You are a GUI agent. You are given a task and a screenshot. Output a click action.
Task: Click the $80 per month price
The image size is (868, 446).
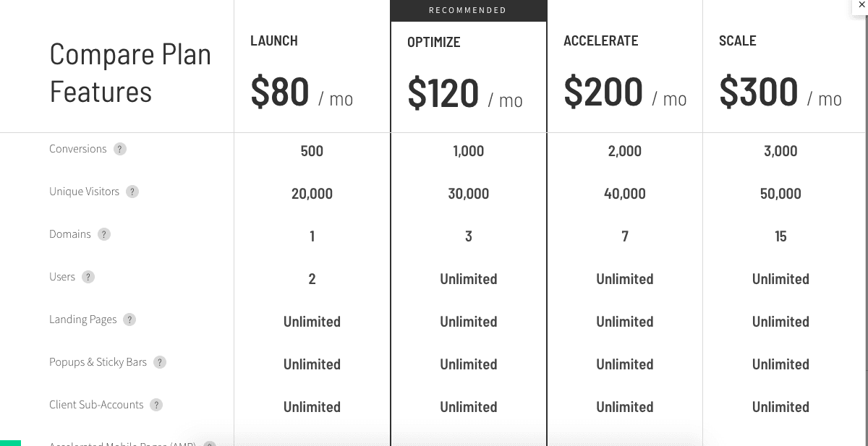pos(301,93)
